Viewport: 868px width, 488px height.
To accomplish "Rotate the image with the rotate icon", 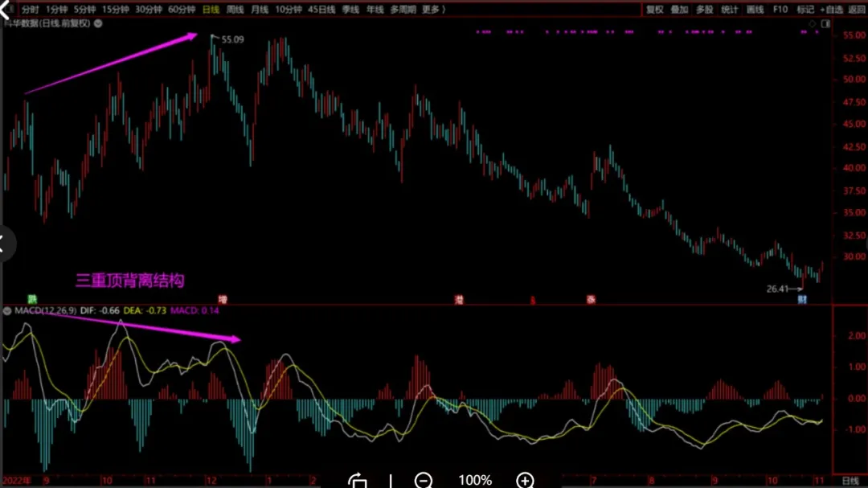I will click(358, 480).
